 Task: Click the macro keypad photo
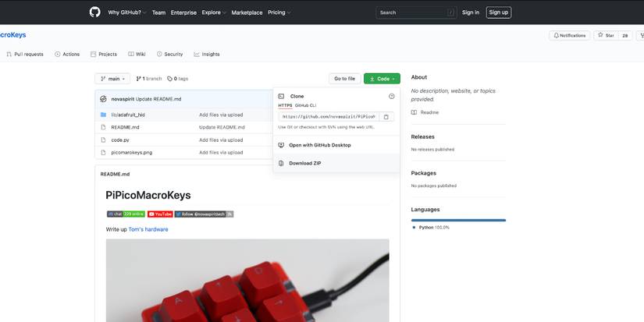[x=247, y=280]
